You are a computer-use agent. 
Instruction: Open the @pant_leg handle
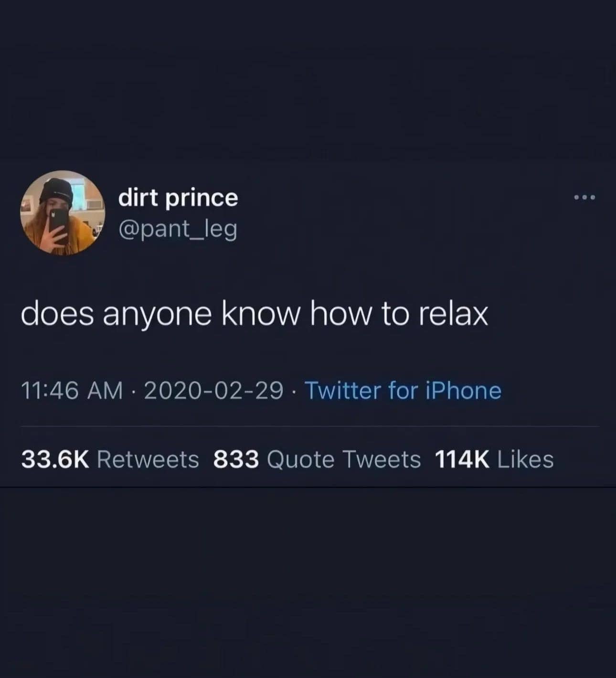coord(177,230)
